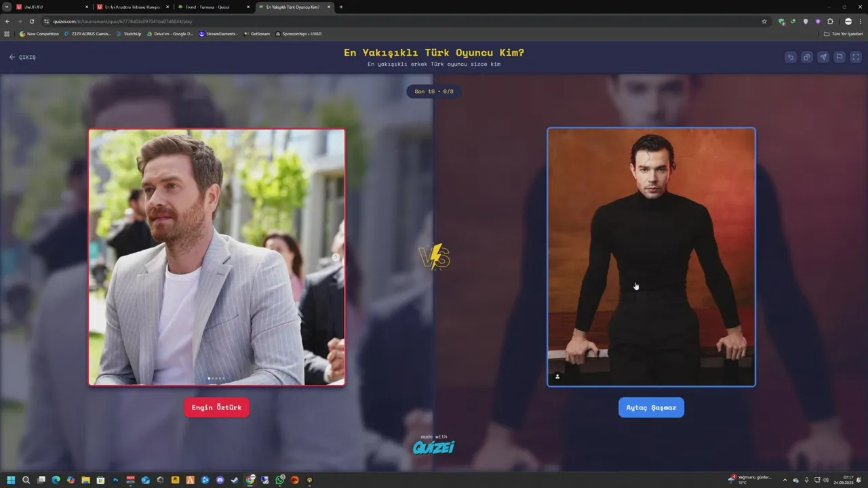Bookmark this page with the star icon
Viewport: 868px width, 488px height.
(764, 21)
